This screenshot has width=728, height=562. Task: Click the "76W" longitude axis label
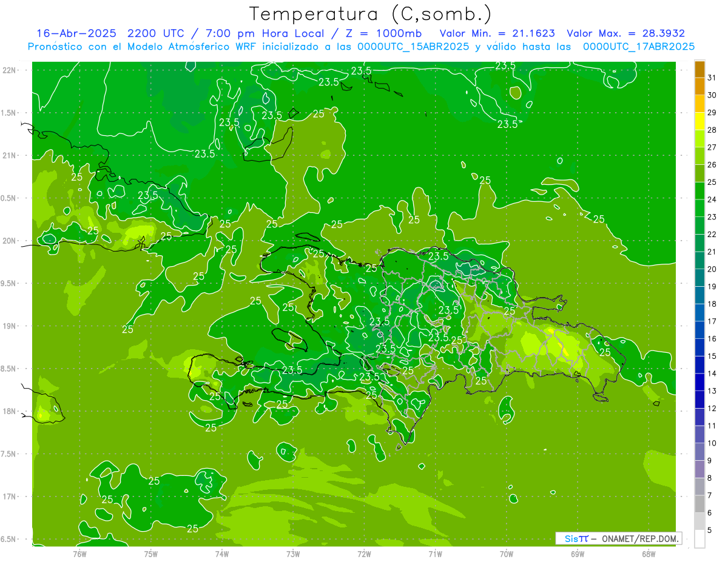click(79, 554)
